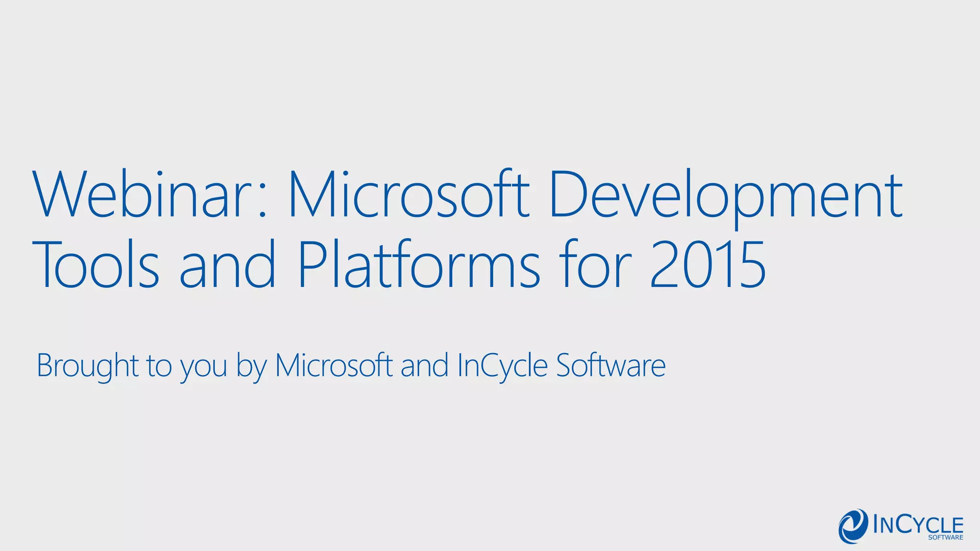Viewport: 980px width, 551px height.
Task: Click the word 'and' in the subtitle
Action: 424,366
